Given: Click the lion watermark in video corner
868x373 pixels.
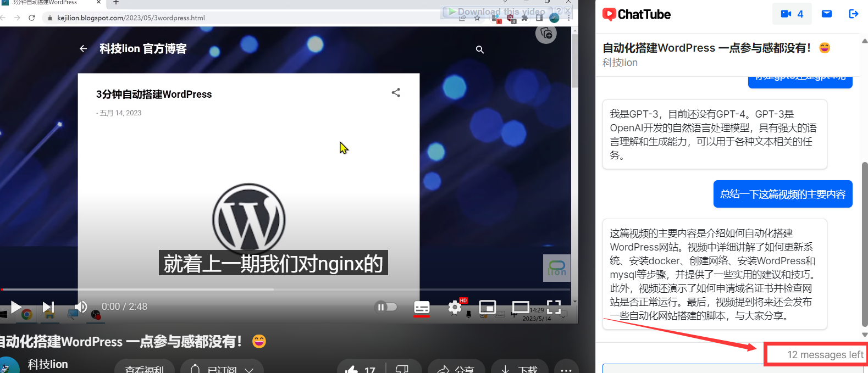Looking at the screenshot, I should point(556,268).
